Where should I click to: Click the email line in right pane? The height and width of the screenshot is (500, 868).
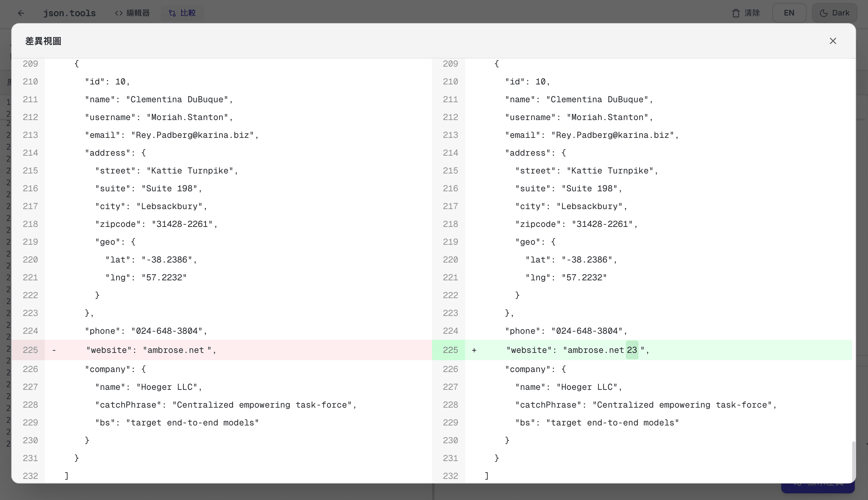(x=592, y=135)
